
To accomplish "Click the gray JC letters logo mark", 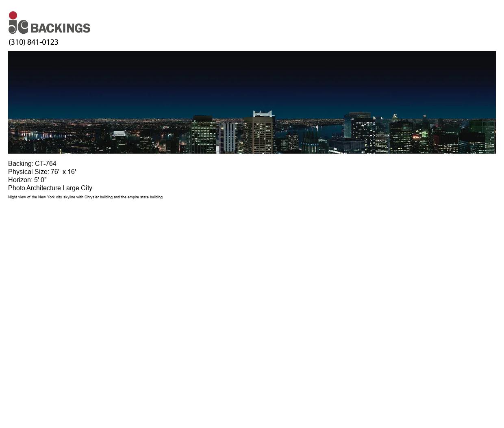I will click(18, 27).
